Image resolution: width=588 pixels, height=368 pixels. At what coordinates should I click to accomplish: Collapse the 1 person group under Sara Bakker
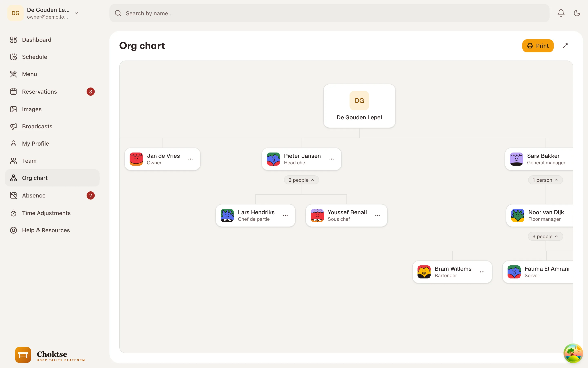coord(545,180)
